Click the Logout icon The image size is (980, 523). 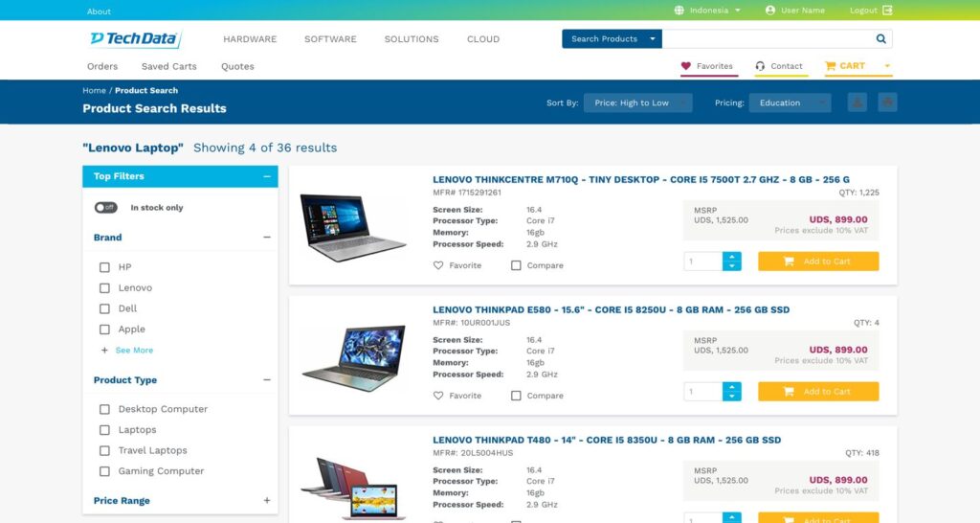887,10
